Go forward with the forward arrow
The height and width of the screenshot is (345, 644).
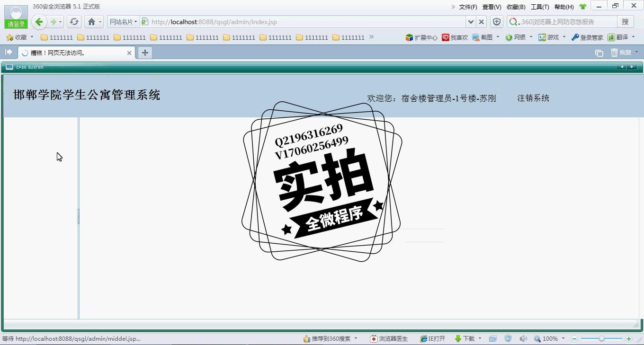tap(54, 22)
